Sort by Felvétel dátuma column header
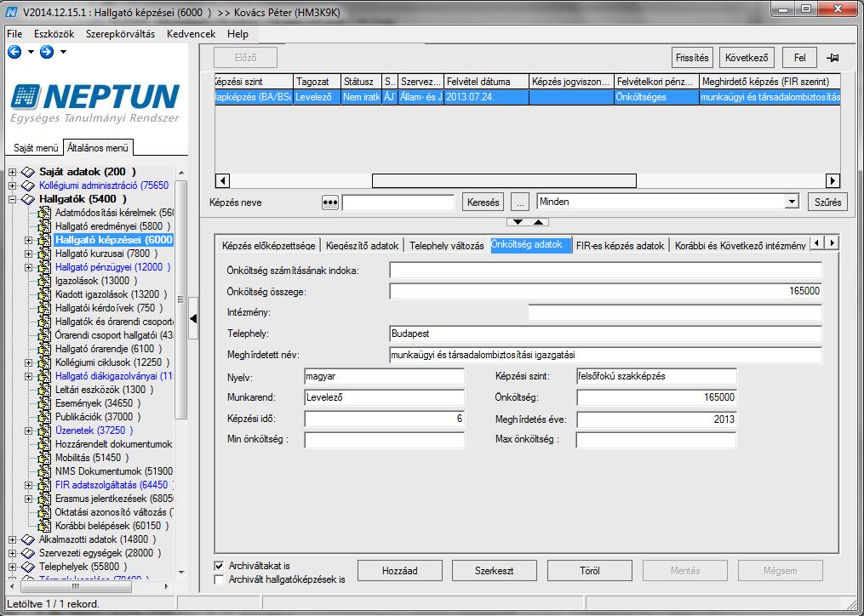 click(x=487, y=82)
